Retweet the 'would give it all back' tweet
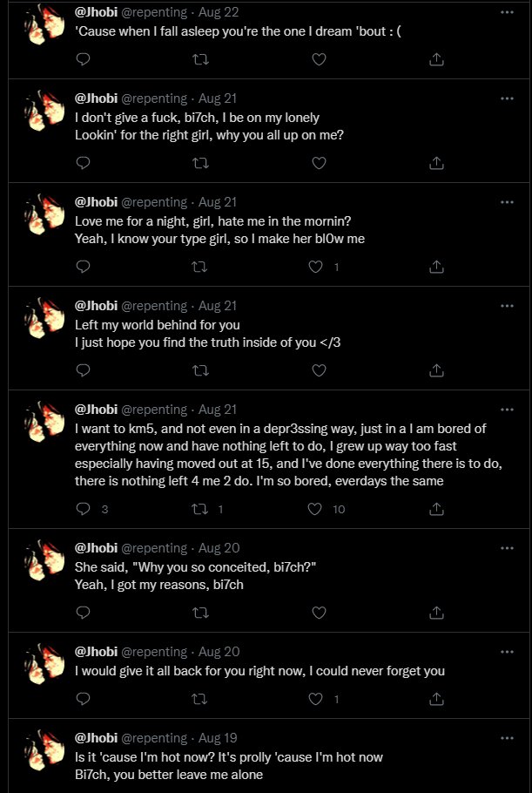 (x=201, y=699)
